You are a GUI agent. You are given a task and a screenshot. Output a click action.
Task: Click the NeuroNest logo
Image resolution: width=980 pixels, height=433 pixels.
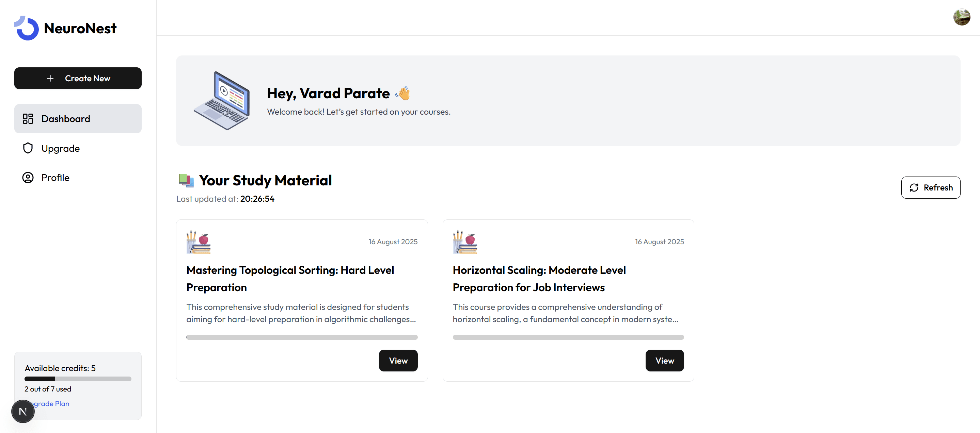coord(65,28)
